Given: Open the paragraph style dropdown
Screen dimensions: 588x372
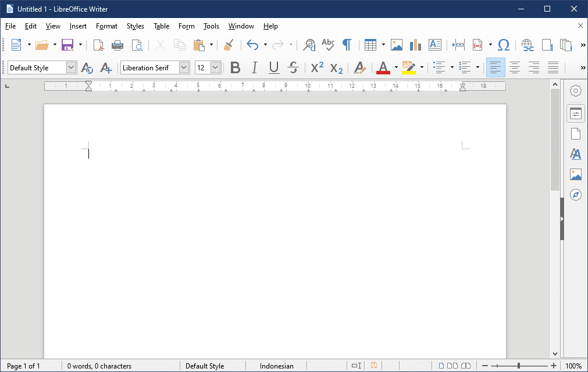Looking at the screenshot, I should pyautogui.click(x=70, y=67).
